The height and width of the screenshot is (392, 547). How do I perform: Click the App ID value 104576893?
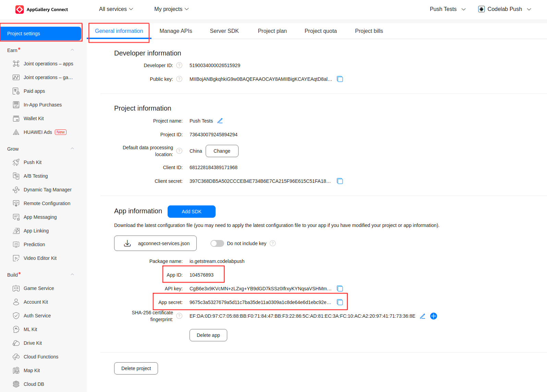click(x=202, y=275)
